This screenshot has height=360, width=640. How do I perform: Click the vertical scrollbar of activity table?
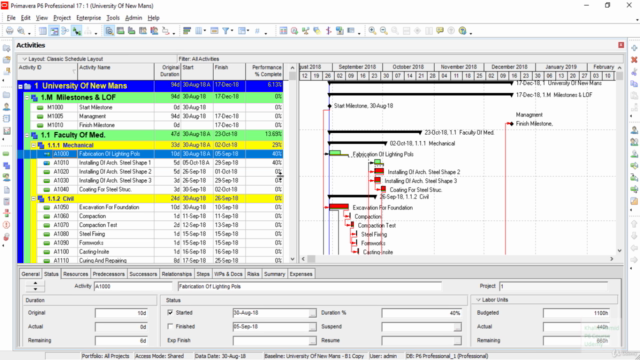pyautogui.click(x=292, y=163)
